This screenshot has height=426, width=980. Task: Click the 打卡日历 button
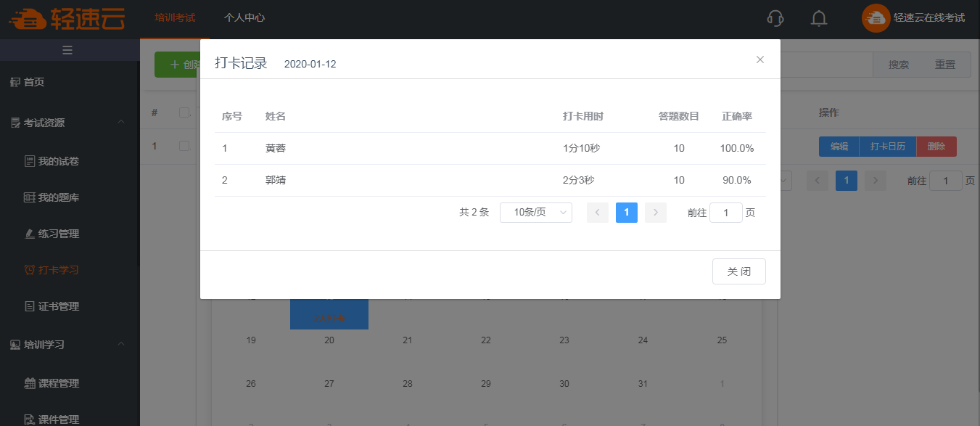tap(887, 147)
